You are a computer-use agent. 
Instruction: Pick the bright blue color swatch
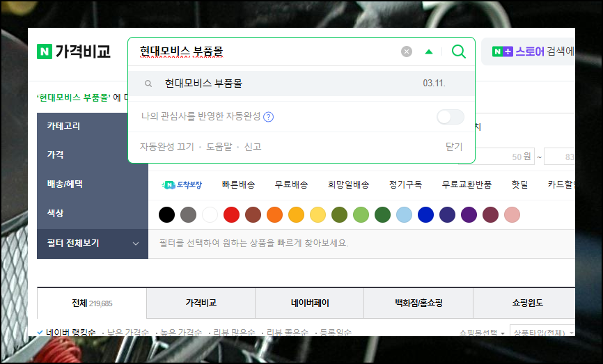pos(425,214)
